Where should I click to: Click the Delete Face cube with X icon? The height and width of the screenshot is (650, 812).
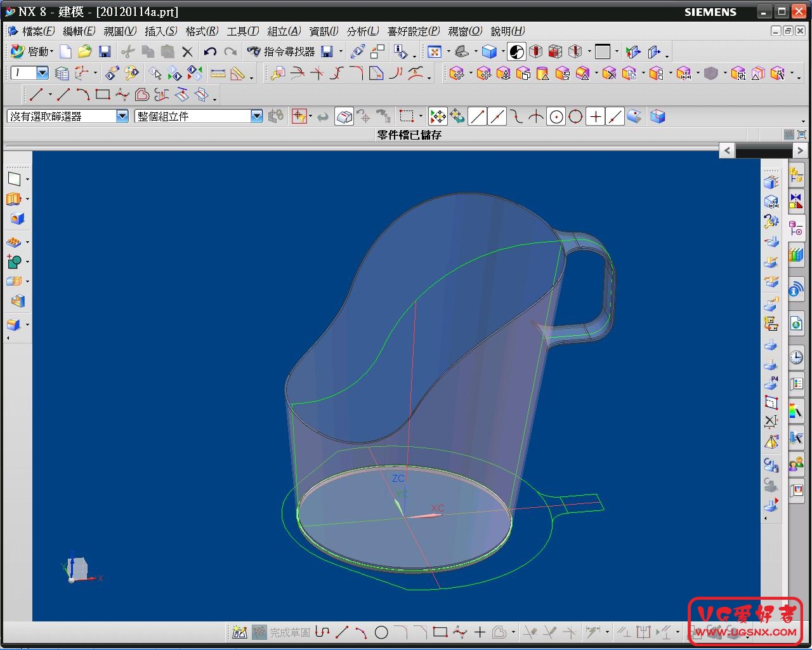point(609,74)
